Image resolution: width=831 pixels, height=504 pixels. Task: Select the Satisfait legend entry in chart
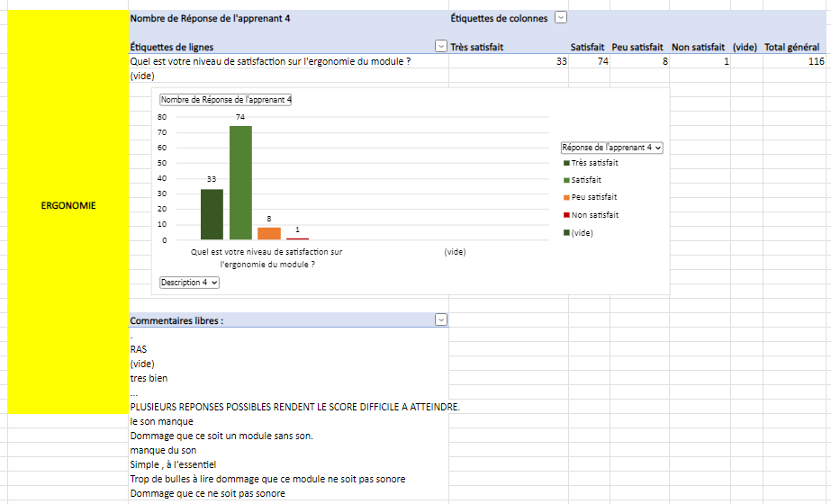pos(589,181)
